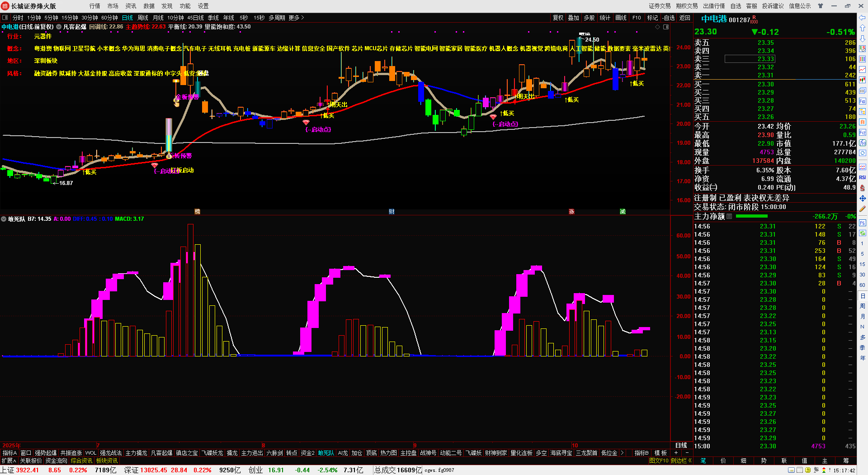
Task: Toggle 复权 price adjustment option
Action: 558,18
